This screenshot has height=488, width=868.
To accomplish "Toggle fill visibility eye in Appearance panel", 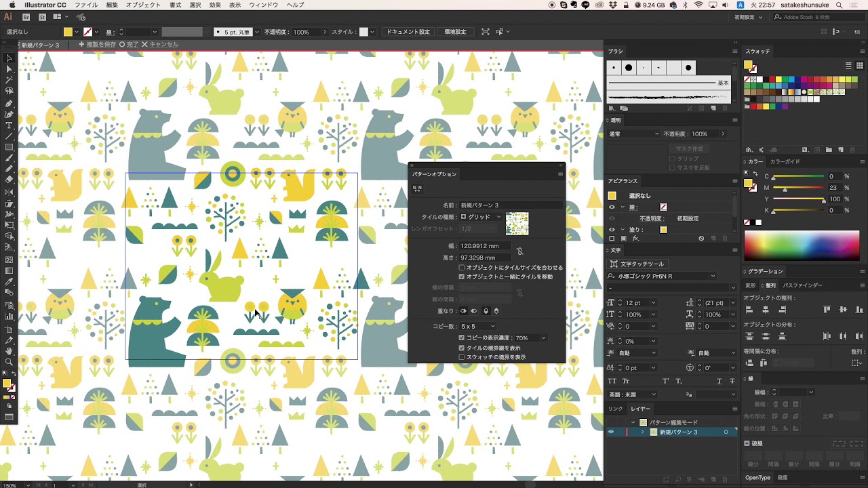I will [612, 230].
